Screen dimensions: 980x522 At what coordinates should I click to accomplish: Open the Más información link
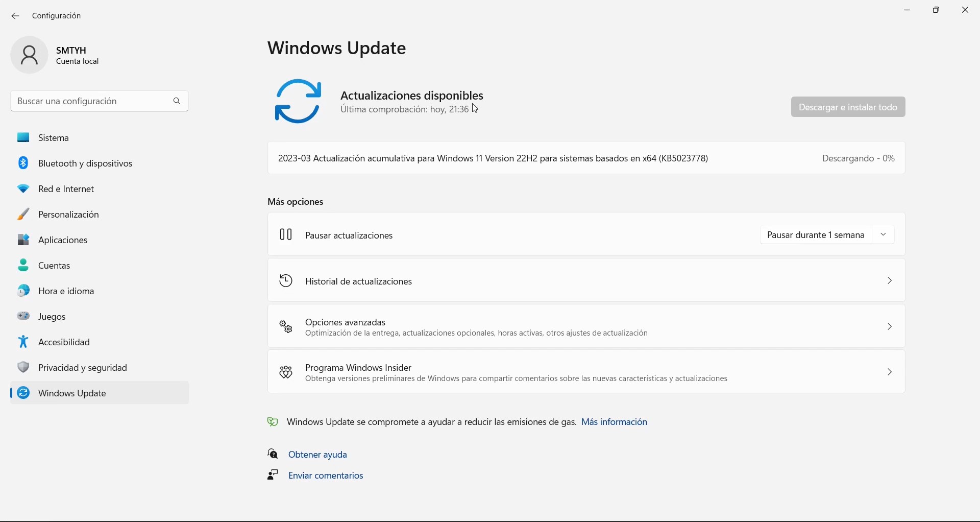pos(615,422)
